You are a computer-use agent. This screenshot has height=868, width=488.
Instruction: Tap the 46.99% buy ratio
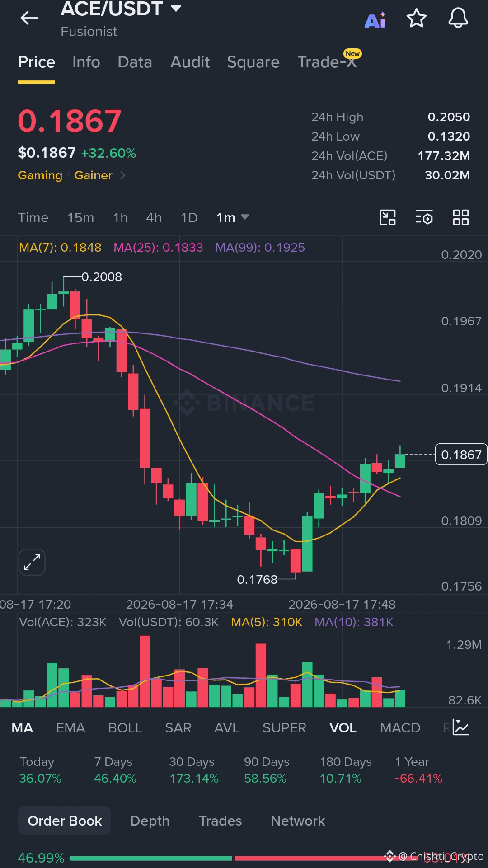point(41,858)
